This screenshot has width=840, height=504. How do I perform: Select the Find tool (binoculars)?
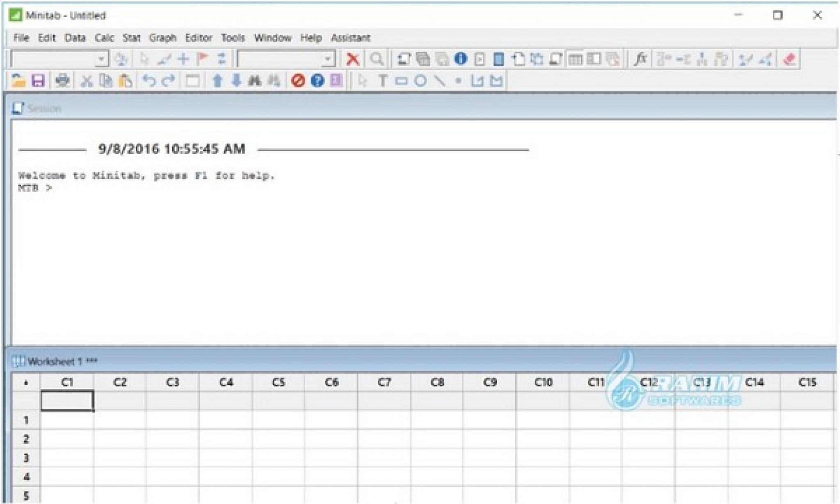tap(254, 81)
